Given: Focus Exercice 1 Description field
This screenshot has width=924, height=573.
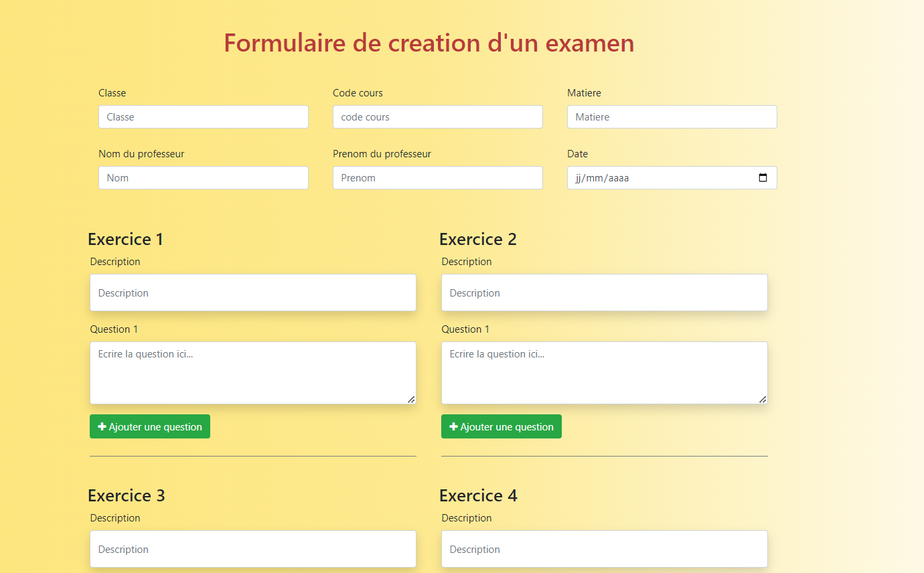Looking at the screenshot, I should pyautogui.click(x=253, y=293).
